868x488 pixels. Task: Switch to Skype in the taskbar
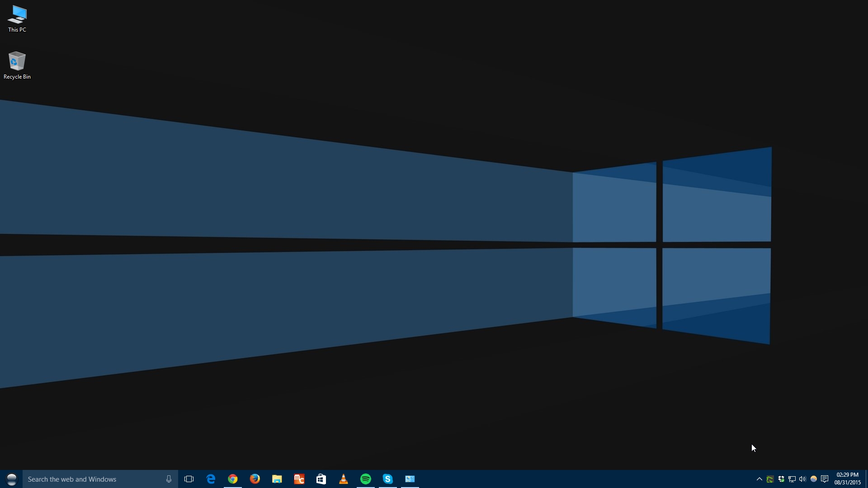(x=388, y=479)
